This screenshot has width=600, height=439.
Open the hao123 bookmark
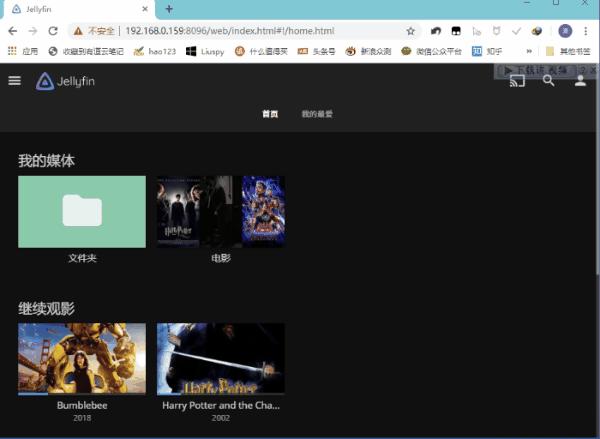click(155, 51)
